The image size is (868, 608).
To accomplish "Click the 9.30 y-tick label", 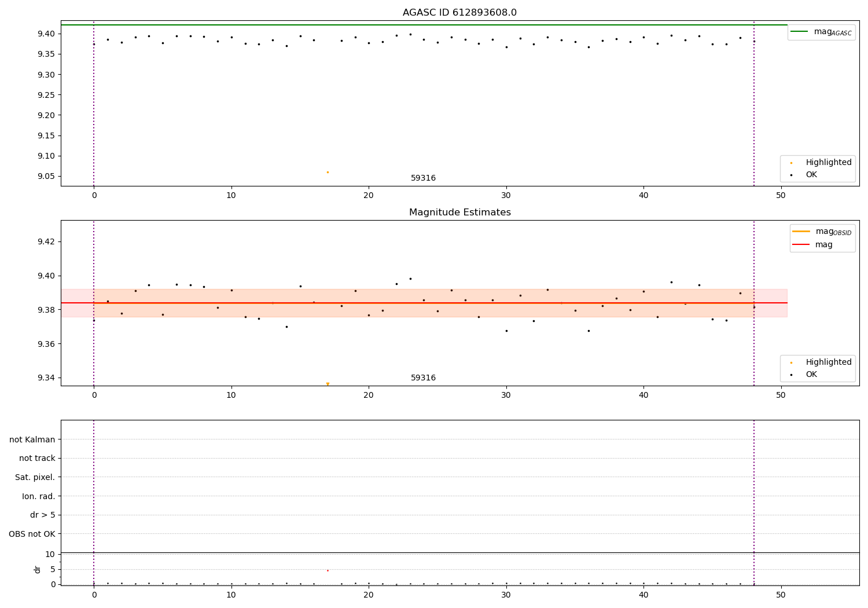I will [x=45, y=75].
